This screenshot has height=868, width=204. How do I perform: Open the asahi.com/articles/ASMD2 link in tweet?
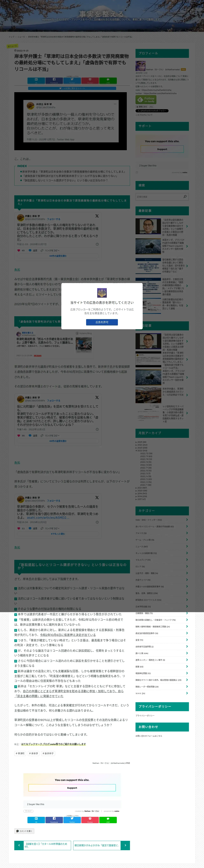48,518
